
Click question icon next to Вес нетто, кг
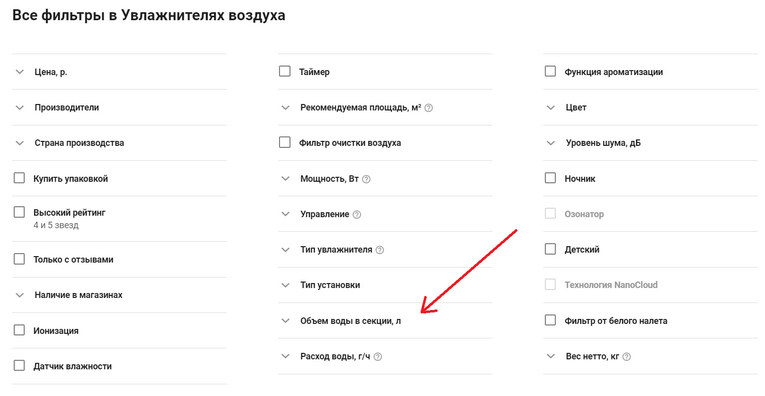626,356
